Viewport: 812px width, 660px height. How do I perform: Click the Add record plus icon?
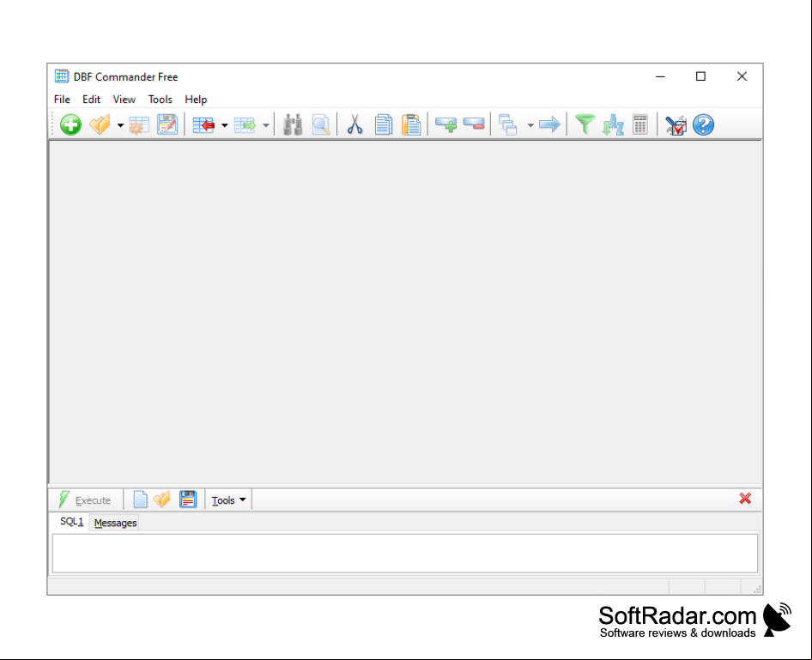(x=445, y=124)
